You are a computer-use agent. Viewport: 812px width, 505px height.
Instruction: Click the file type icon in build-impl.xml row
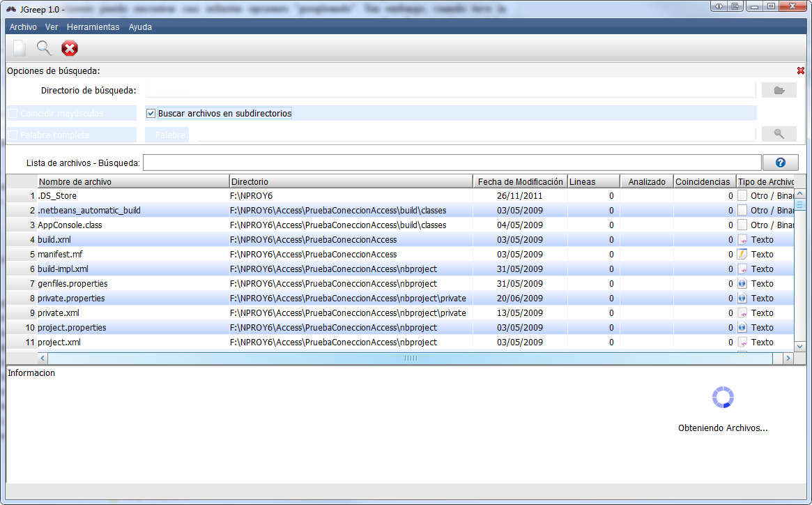[x=742, y=269]
